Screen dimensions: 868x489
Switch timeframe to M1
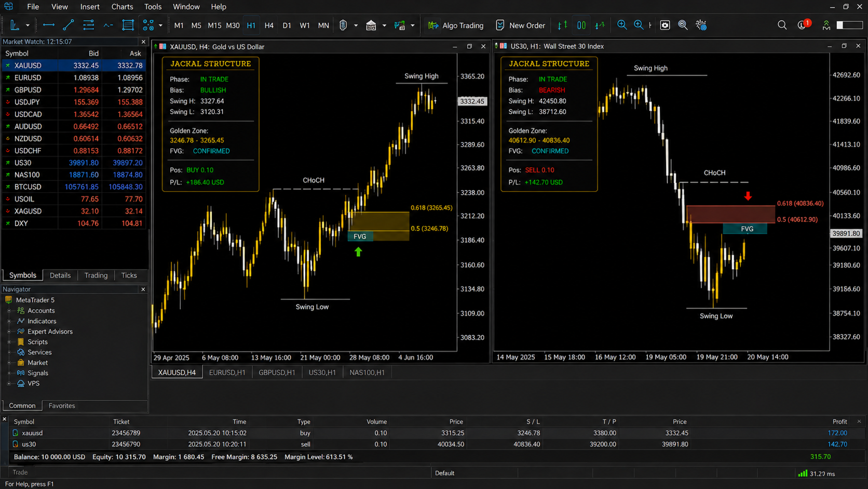click(179, 25)
